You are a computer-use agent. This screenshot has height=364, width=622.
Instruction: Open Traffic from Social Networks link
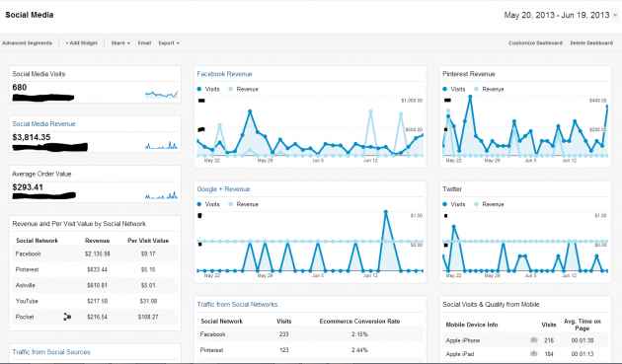pos(237,305)
